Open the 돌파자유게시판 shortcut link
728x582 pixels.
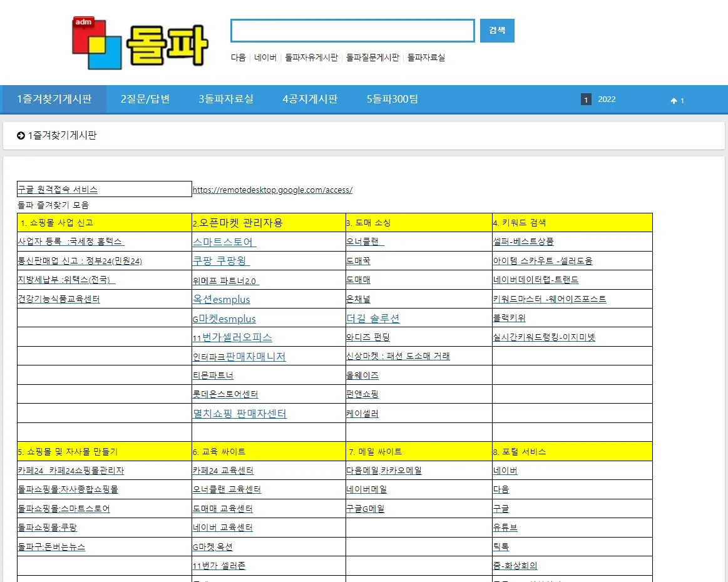(x=311, y=58)
